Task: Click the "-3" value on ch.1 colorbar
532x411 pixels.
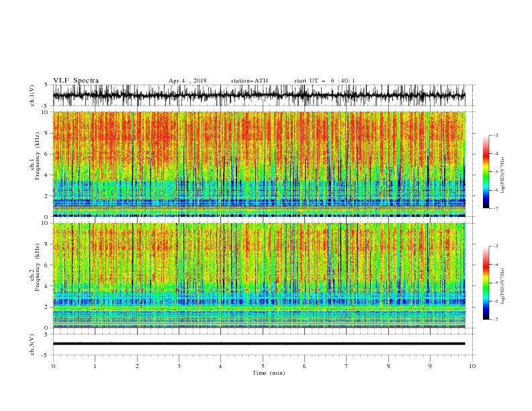Action: [x=496, y=135]
